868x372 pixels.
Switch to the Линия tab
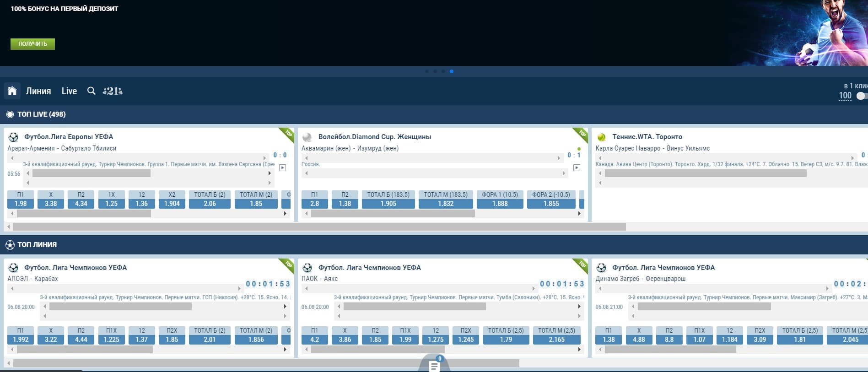click(x=38, y=91)
